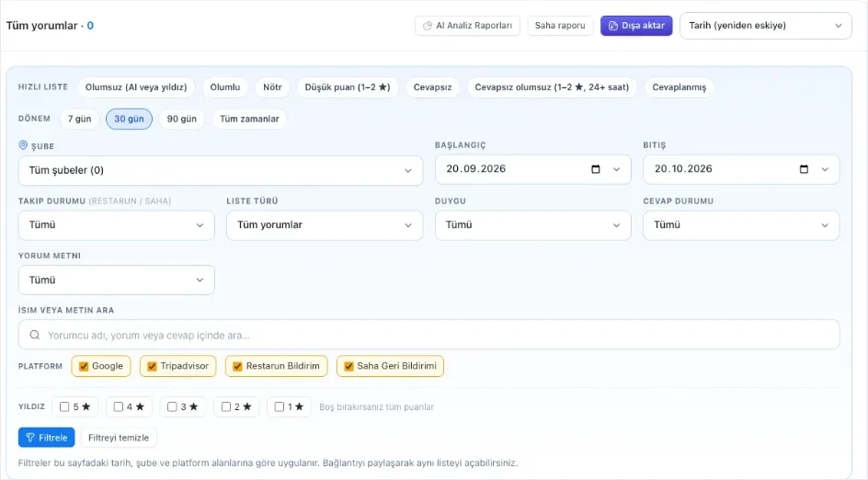
Task: Uncheck Saha Geri Bildirimi checkbox
Action: click(348, 366)
